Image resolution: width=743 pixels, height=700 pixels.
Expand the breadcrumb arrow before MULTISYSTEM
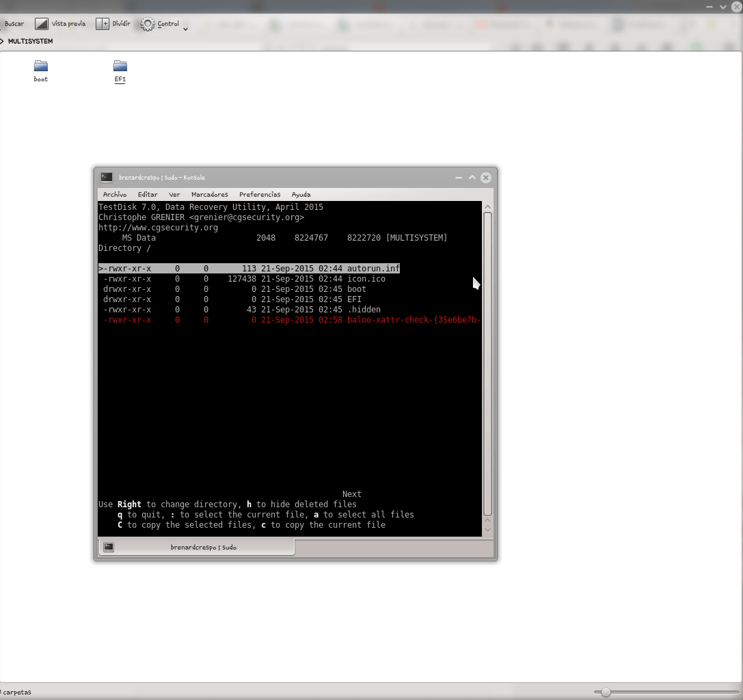click(2, 41)
